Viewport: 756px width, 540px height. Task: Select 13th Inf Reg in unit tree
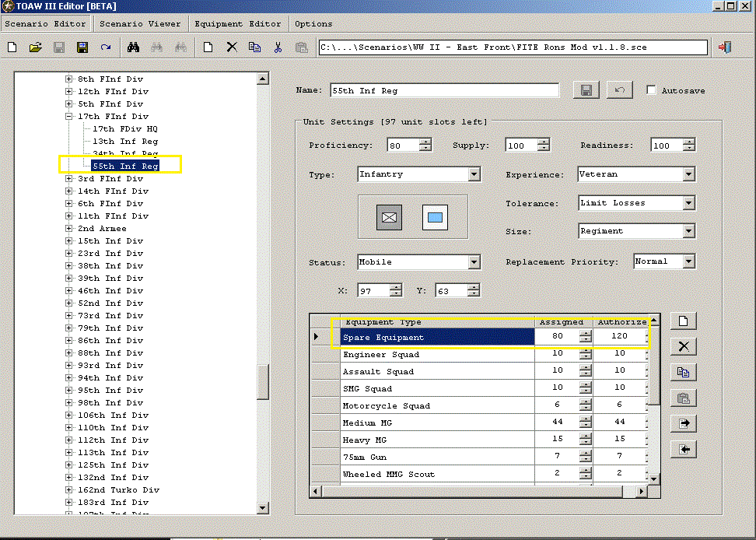coord(124,142)
